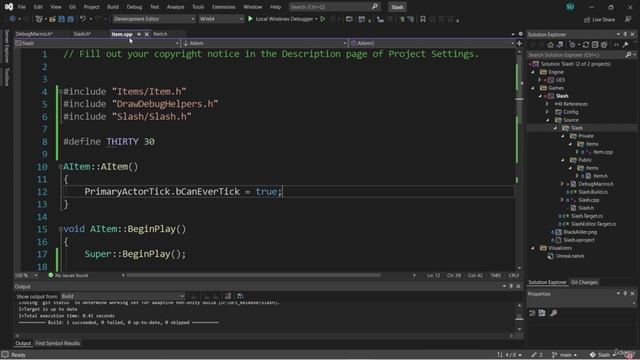The width and height of the screenshot is (640, 360).
Task: Open the Debug menu
Action: (x=134, y=7)
